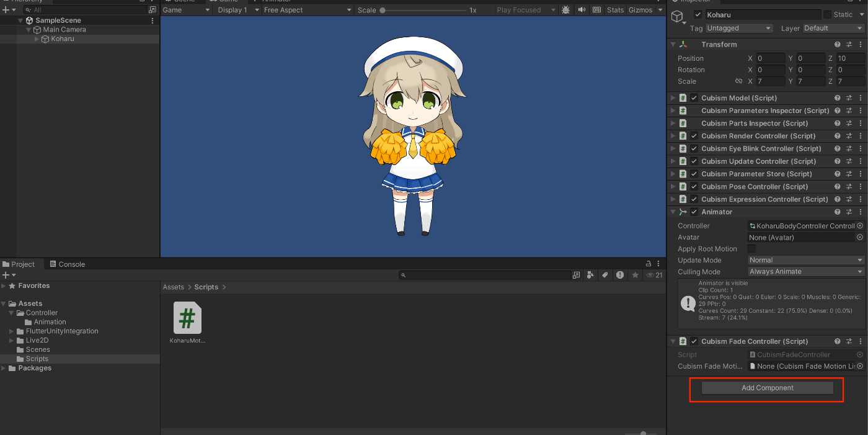Image resolution: width=868 pixels, height=435 pixels.
Task: Open the Tag Untagged dropdown
Action: click(739, 29)
